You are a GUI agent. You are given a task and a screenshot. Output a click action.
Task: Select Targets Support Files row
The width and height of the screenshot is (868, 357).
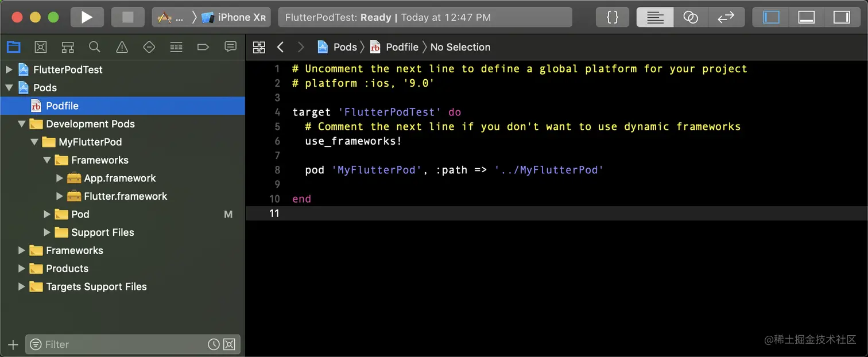pyautogui.click(x=122, y=286)
